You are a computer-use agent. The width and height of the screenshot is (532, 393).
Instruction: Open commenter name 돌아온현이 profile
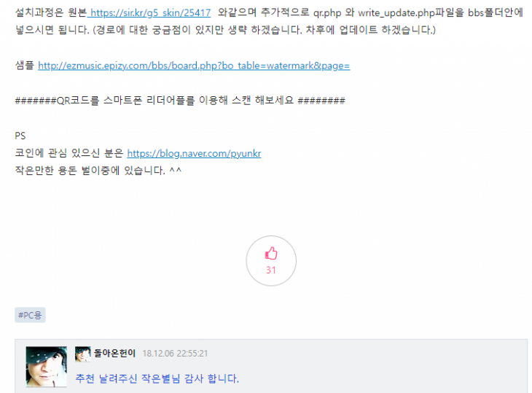pyautogui.click(x=114, y=354)
